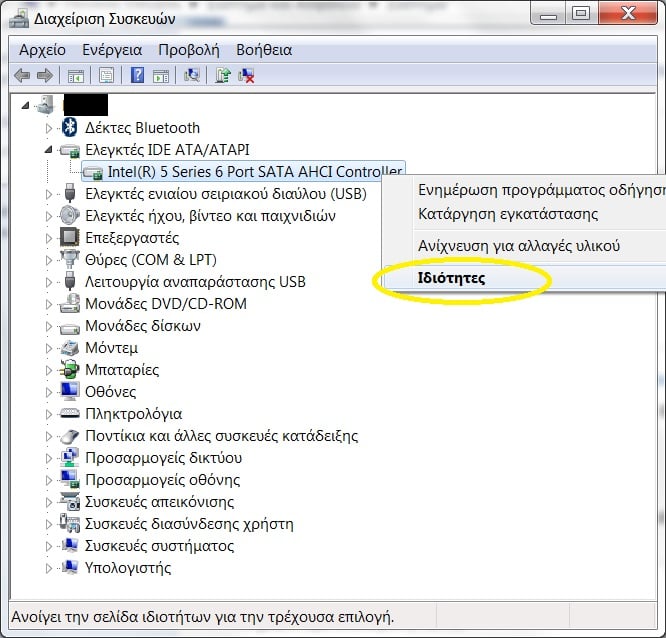Screen dimensions: 666x638
Task: Select the Προσαρμογείς δικτύου label
Action: [164, 458]
